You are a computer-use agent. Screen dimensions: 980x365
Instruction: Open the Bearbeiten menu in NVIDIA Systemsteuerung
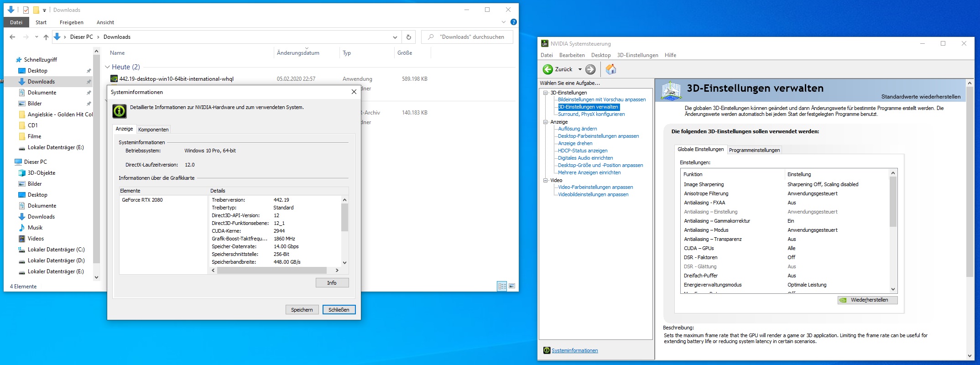[572, 55]
